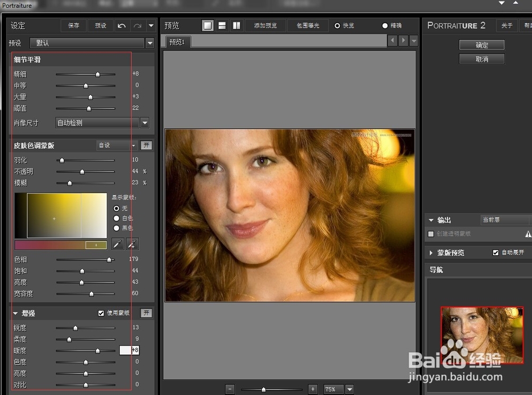Toggle enhancement section 开 button
The image size is (532, 395).
[x=146, y=313]
